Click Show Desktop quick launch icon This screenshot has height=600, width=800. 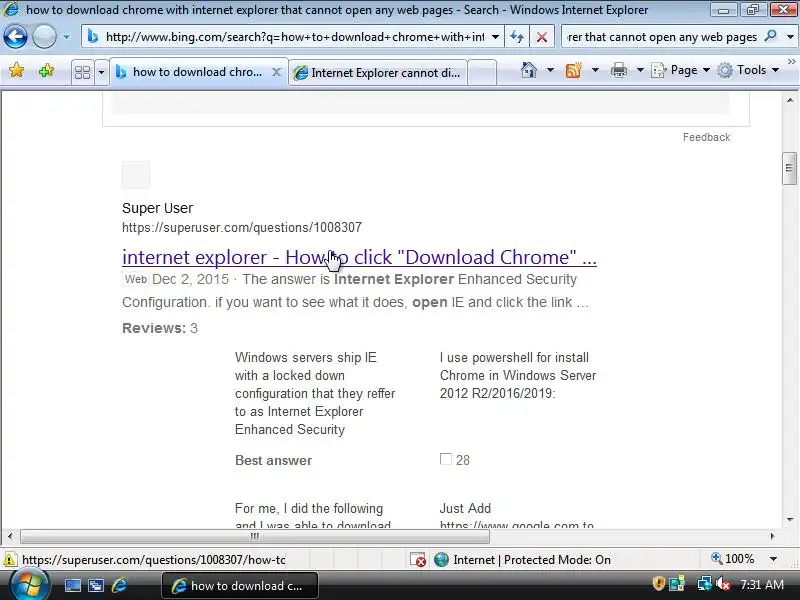click(x=72, y=585)
